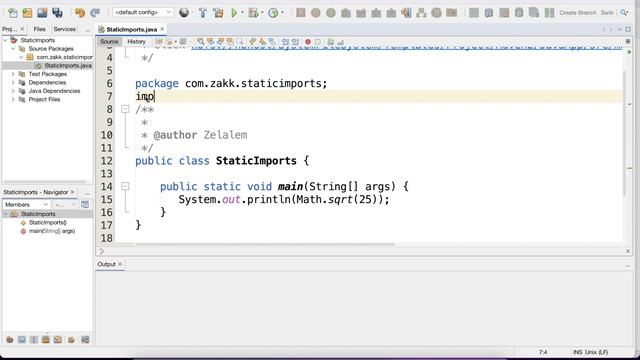This screenshot has width=640, height=360.
Task: Select the com.zakk.staticimports package node
Action: [x=64, y=57]
